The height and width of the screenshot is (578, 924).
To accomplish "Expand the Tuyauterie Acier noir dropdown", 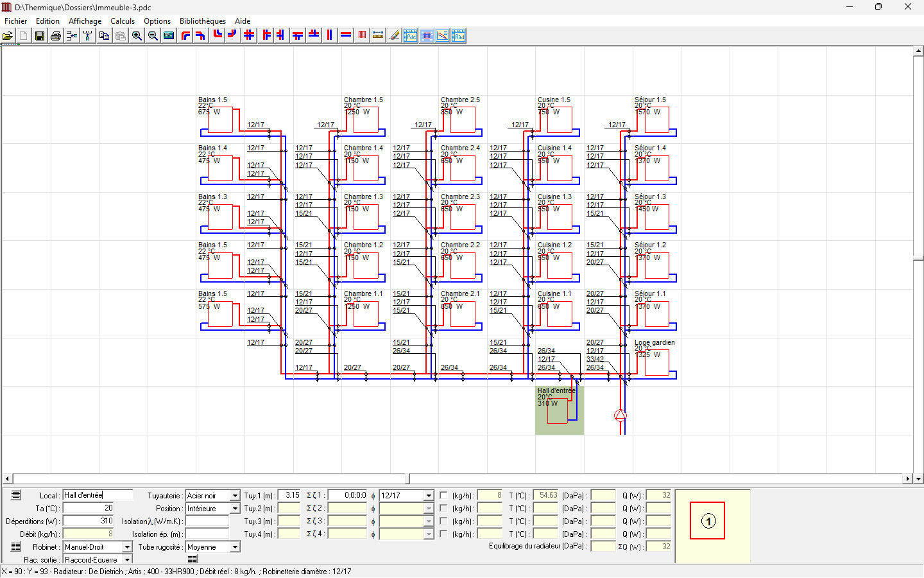I will point(235,496).
